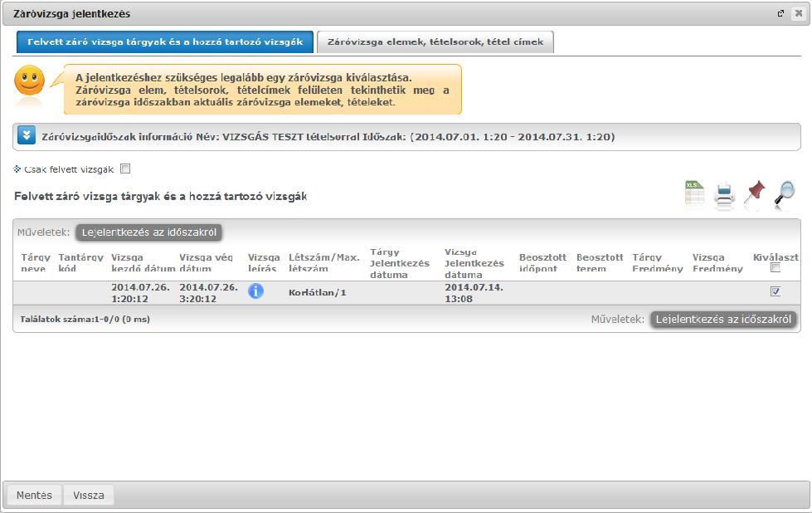The height and width of the screenshot is (513, 812).
Task: Click top Lejelentkezés az időszakról button
Action: [x=149, y=232]
